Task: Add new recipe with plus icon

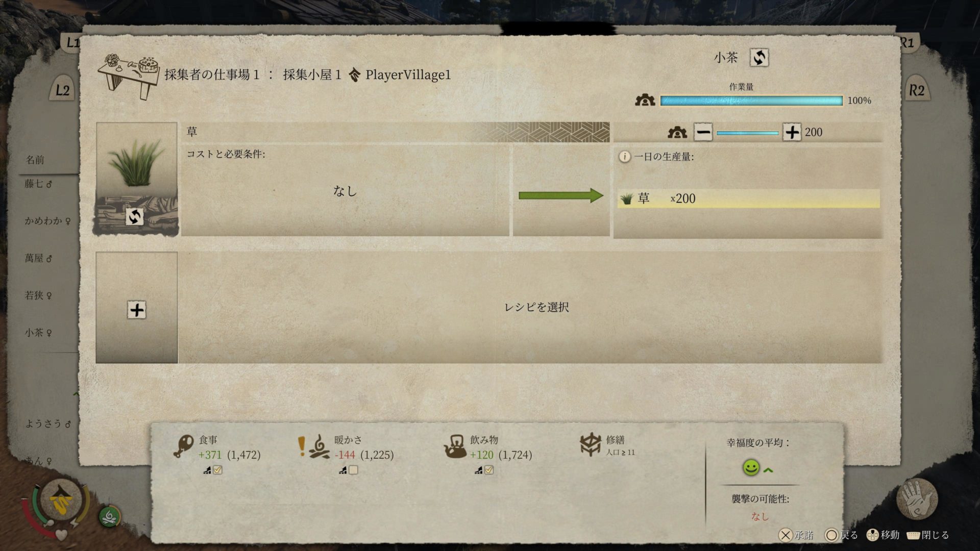Action: click(137, 310)
